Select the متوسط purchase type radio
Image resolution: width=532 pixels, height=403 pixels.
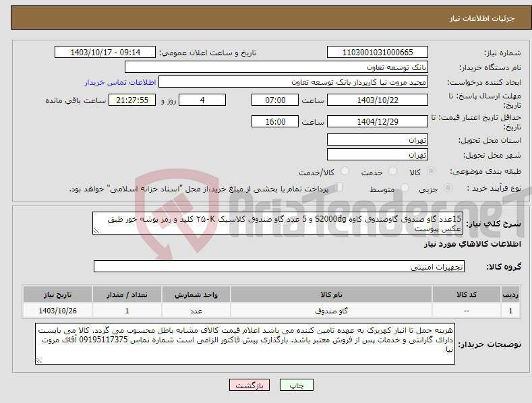tap(405, 187)
